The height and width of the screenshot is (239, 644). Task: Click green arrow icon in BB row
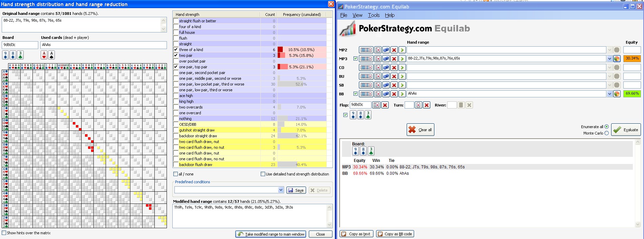[402, 94]
